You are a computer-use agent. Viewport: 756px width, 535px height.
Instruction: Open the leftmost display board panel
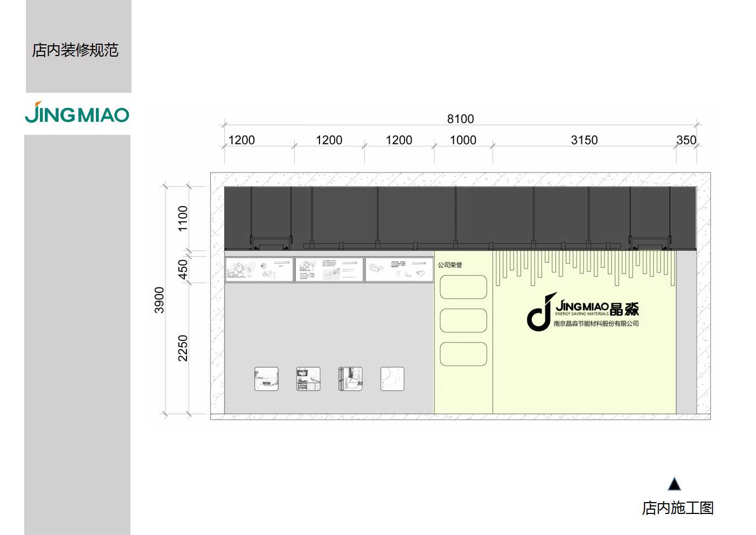259,269
